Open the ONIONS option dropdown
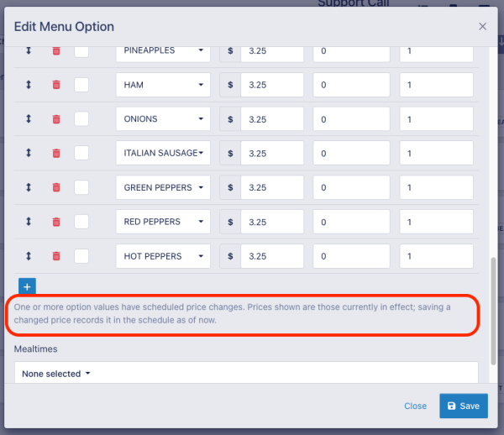The width and height of the screenshot is (504, 435). [x=163, y=119]
